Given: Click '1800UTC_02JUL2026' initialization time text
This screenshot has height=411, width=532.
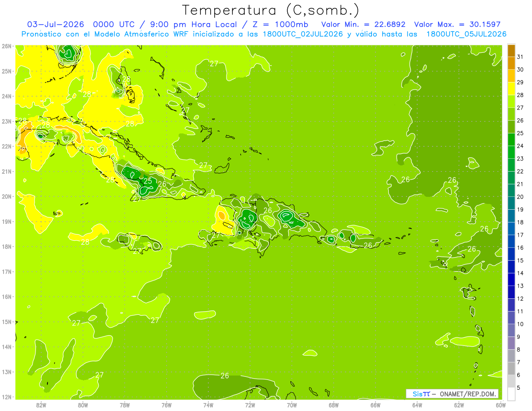Looking at the screenshot, I should click(x=303, y=34).
